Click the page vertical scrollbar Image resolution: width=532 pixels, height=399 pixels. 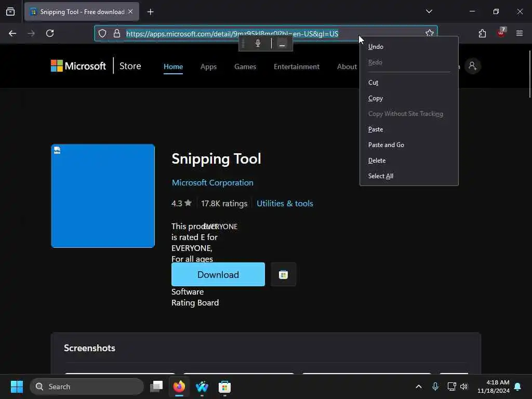point(529,74)
